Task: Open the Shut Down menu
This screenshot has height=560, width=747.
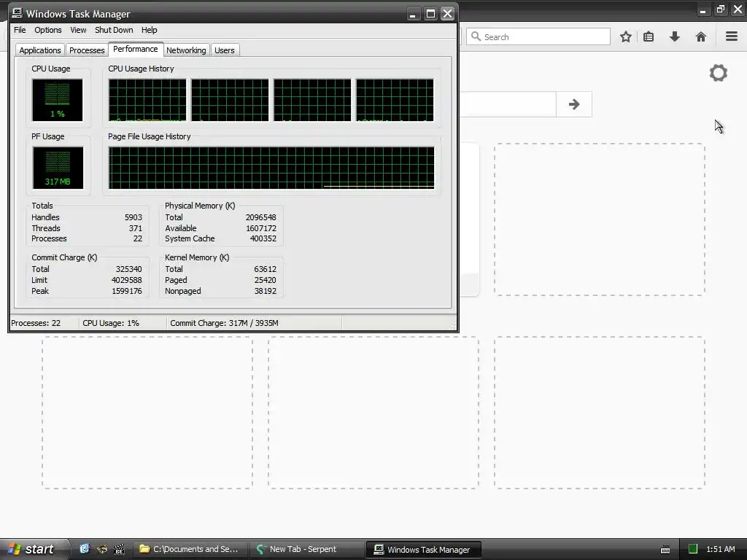Action: click(x=114, y=30)
